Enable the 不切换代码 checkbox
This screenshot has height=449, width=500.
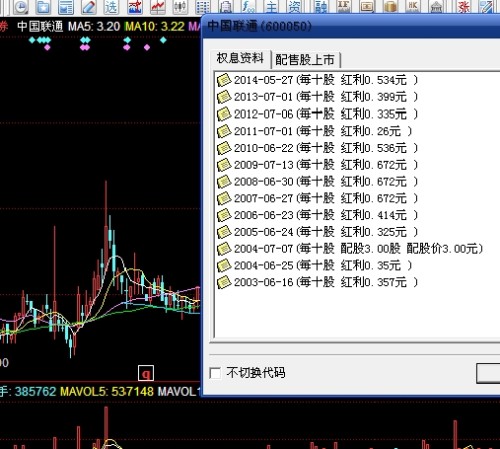[215, 373]
